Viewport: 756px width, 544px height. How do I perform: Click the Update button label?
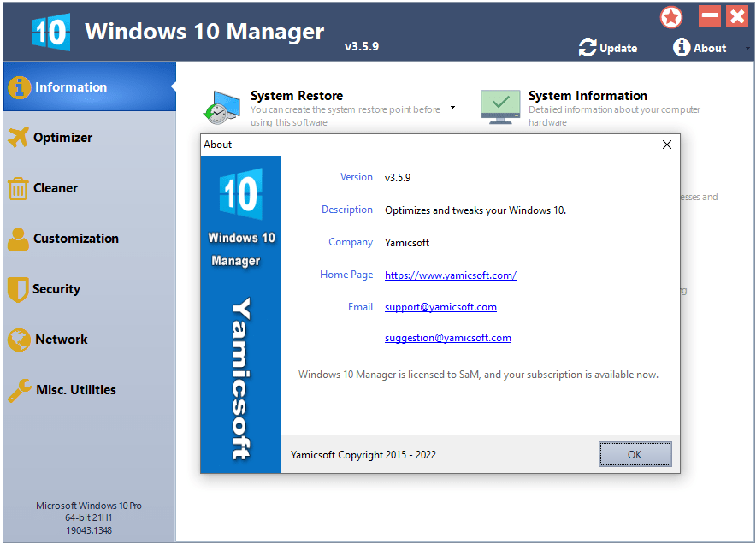click(x=618, y=48)
